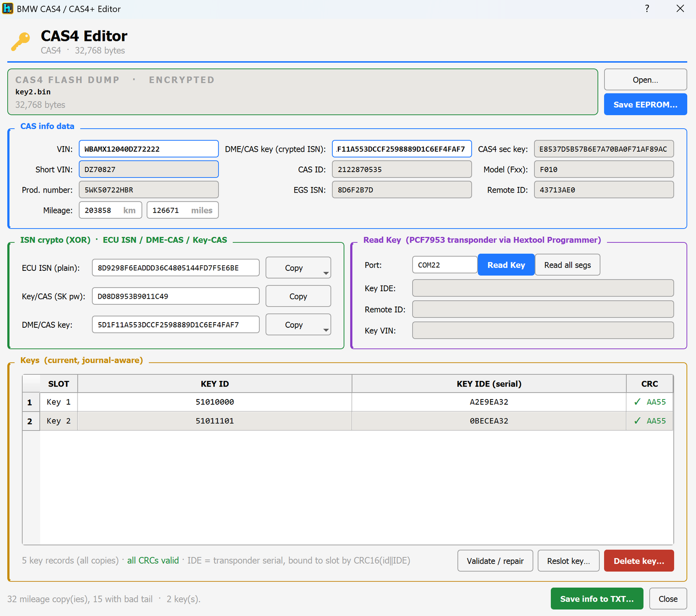Copy the Key/CAS SK password
This screenshot has height=616, width=696.
click(298, 296)
